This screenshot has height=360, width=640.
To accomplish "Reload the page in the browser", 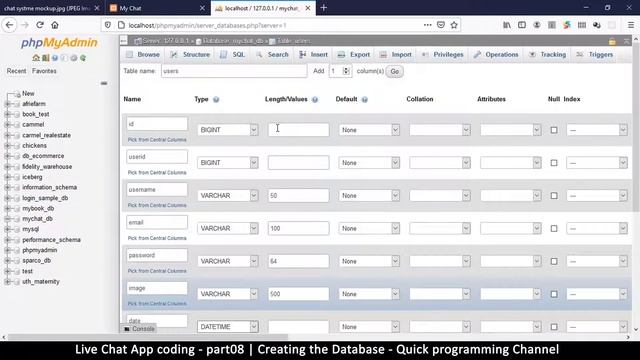I will (x=40, y=25).
